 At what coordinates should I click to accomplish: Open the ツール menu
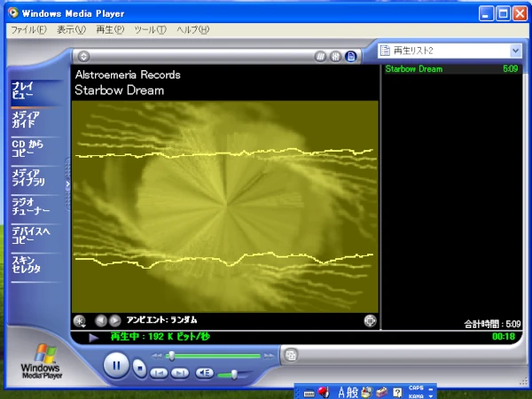150,30
